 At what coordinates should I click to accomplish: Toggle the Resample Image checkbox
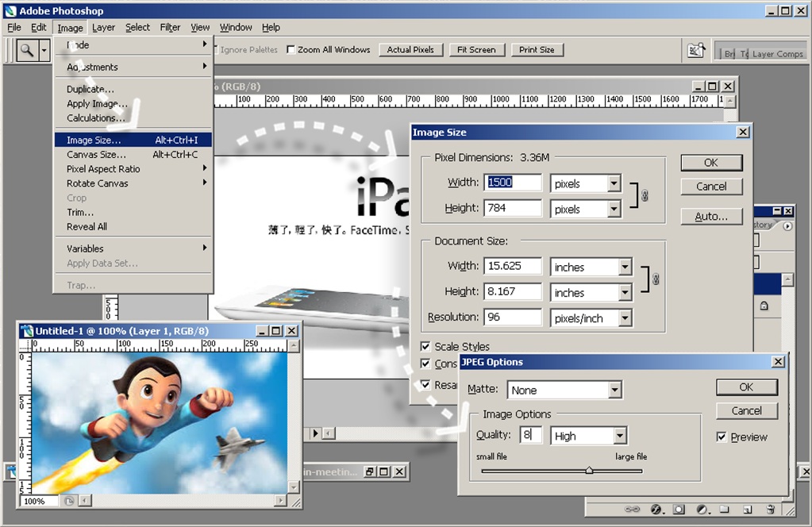click(x=425, y=385)
